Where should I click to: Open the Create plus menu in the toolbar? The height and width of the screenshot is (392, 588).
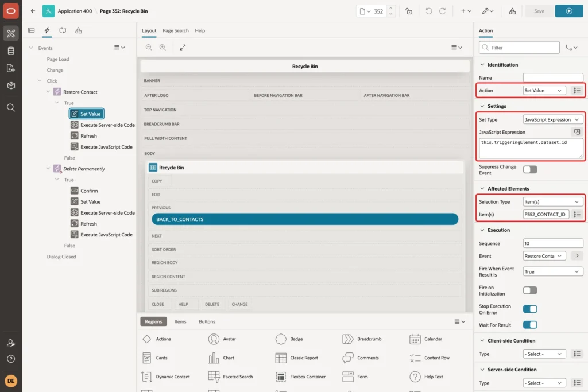click(x=466, y=11)
